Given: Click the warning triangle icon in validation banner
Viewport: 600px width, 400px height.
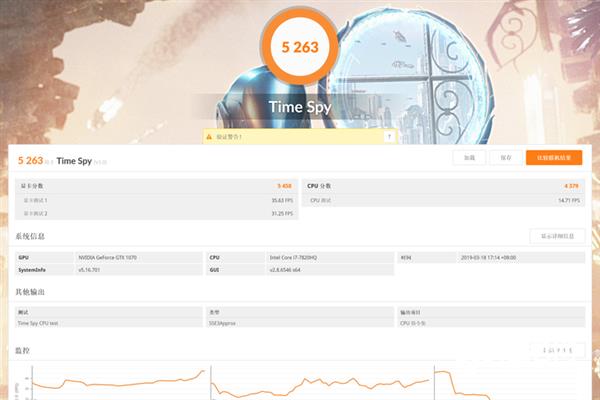Looking at the screenshot, I should tap(209, 135).
